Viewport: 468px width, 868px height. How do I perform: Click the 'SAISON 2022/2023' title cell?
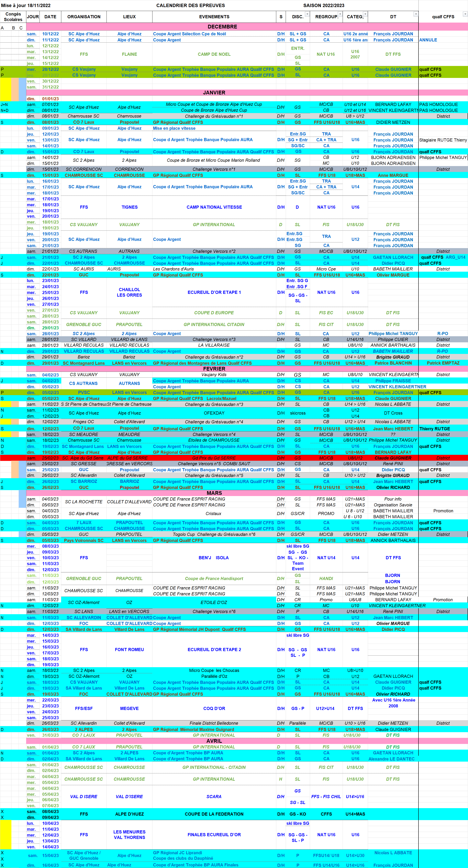tap(324, 5)
